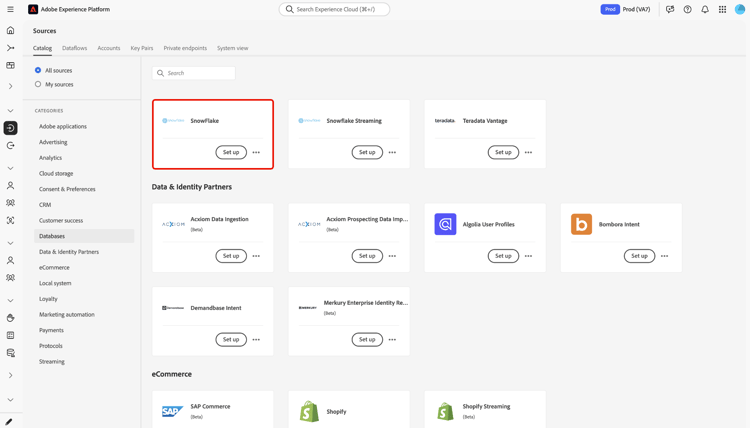
Task: Switch to the Dataflows tab
Action: click(x=75, y=48)
